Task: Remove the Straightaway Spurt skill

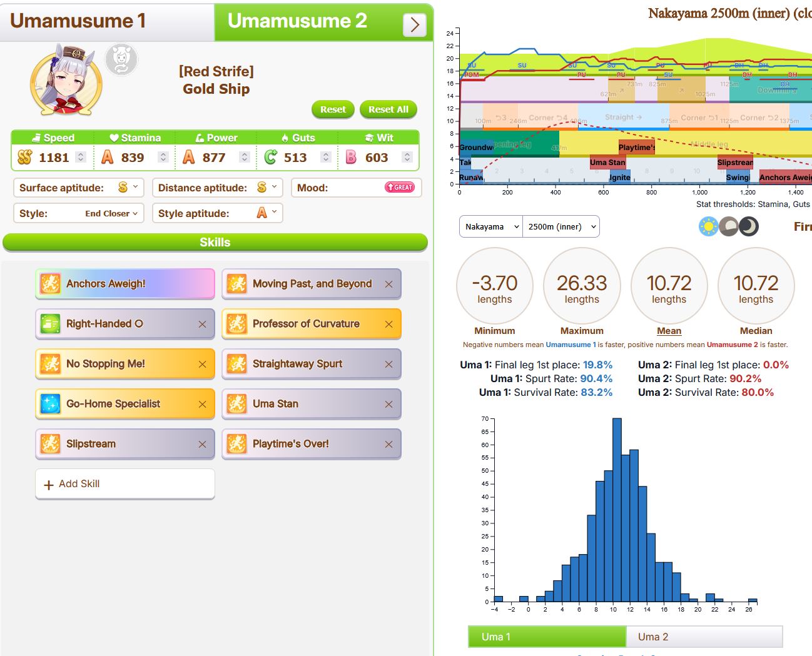Action: [389, 364]
